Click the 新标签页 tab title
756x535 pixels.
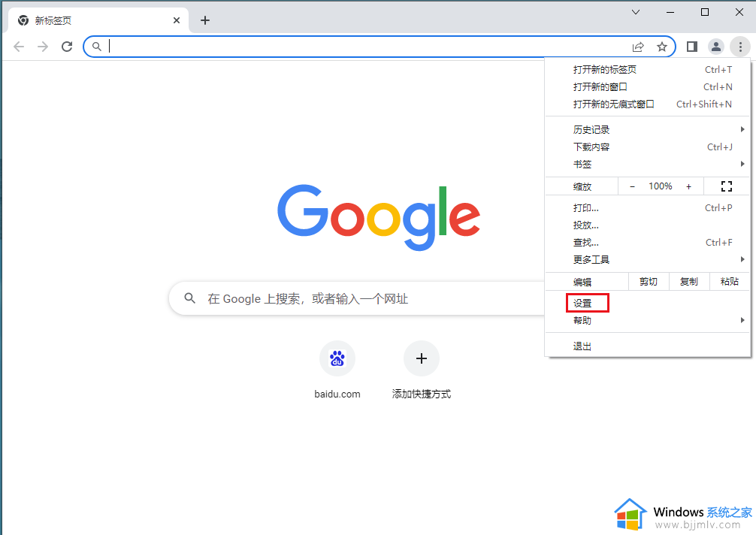53,21
